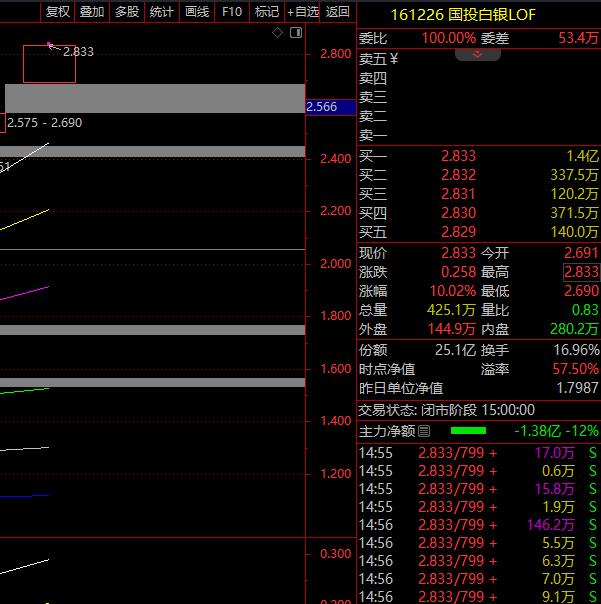Click the boxed 最高 value 2.833

tap(581, 272)
